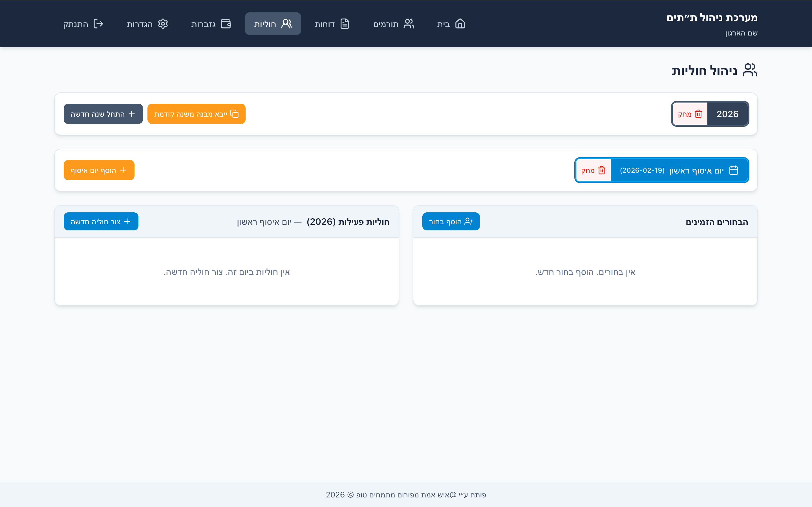This screenshot has width=812, height=507.
Task: Select the 2026 year chip
Action: point(727,114)
